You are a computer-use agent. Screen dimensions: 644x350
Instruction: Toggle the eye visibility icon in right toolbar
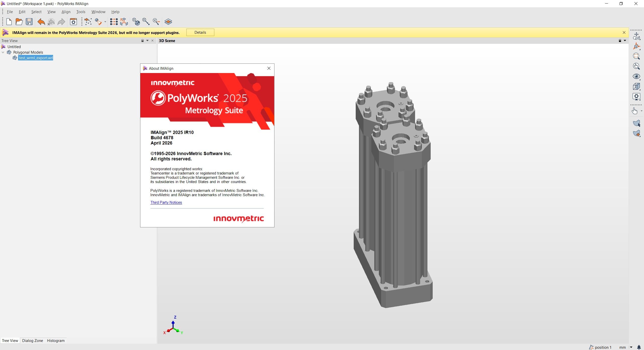[636, 77]
